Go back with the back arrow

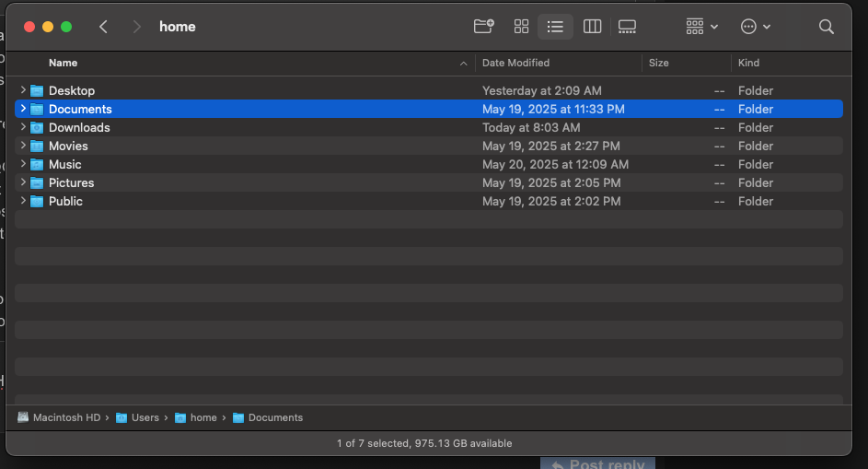[103, 27]
